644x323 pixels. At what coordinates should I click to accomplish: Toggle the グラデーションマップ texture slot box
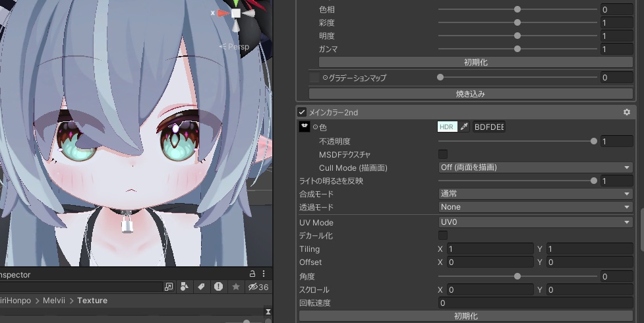pyautogui.click(x=314, y=77)
